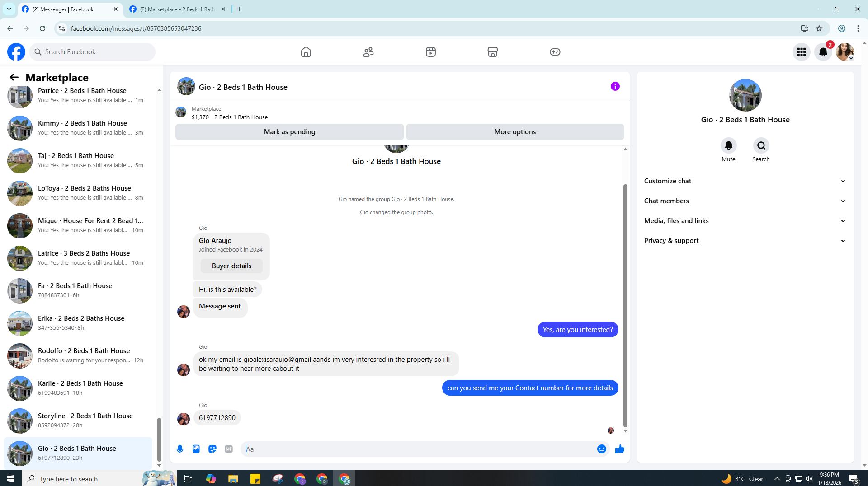This screenshot has height=486, width=868.
Task: Attach a file using photo icon
Action: pyautogui.click(x=196, y=449)
